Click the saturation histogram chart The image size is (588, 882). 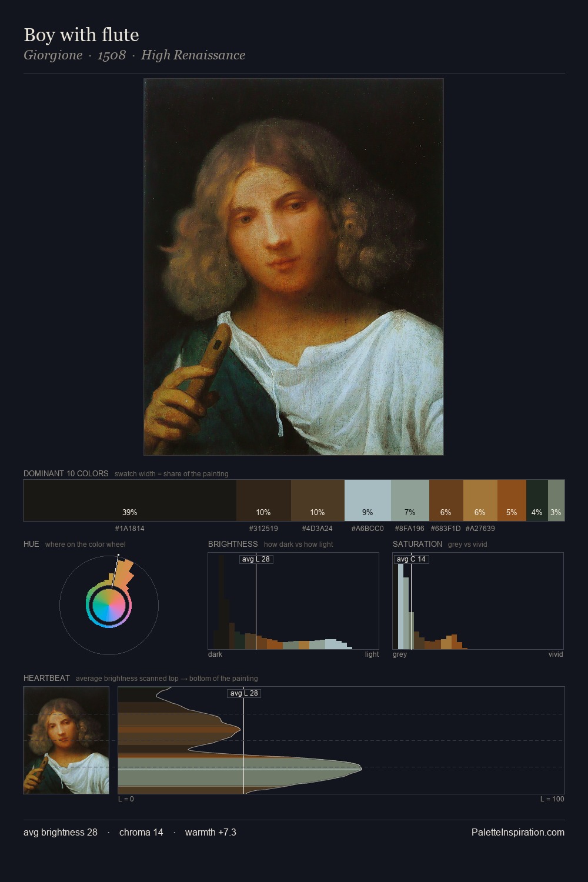pos(478,601)
